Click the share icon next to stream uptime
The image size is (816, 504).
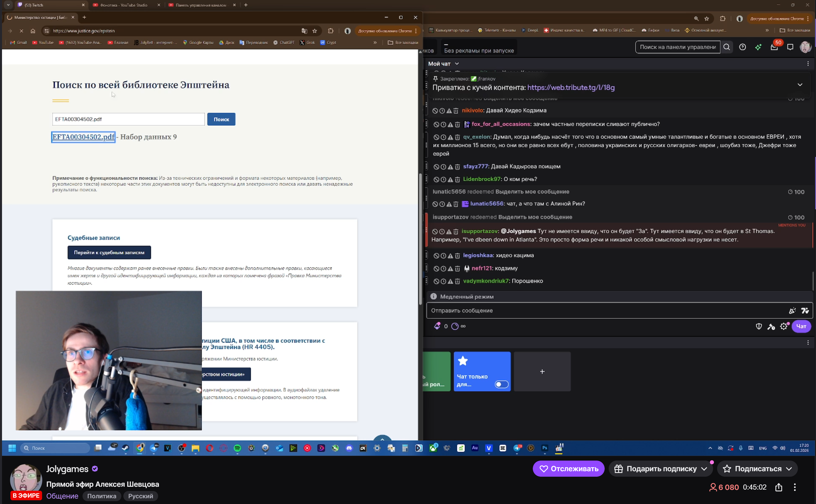779,487
